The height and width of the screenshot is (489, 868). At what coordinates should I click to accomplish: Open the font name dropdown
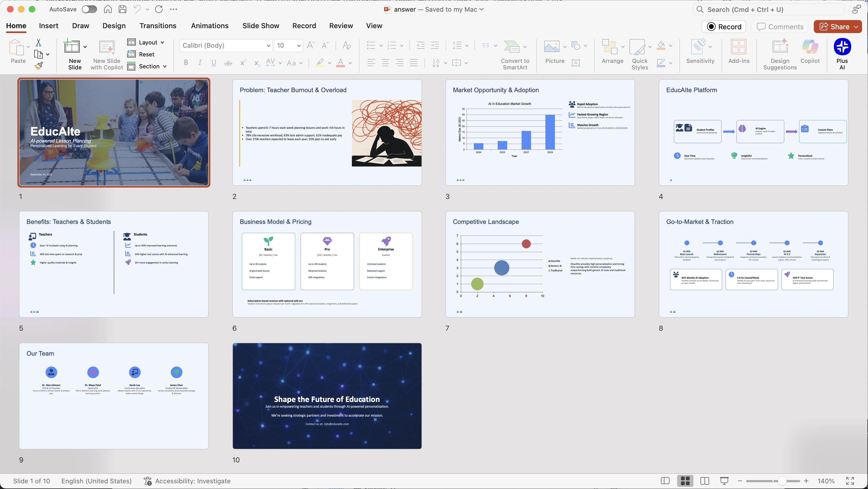268,46
